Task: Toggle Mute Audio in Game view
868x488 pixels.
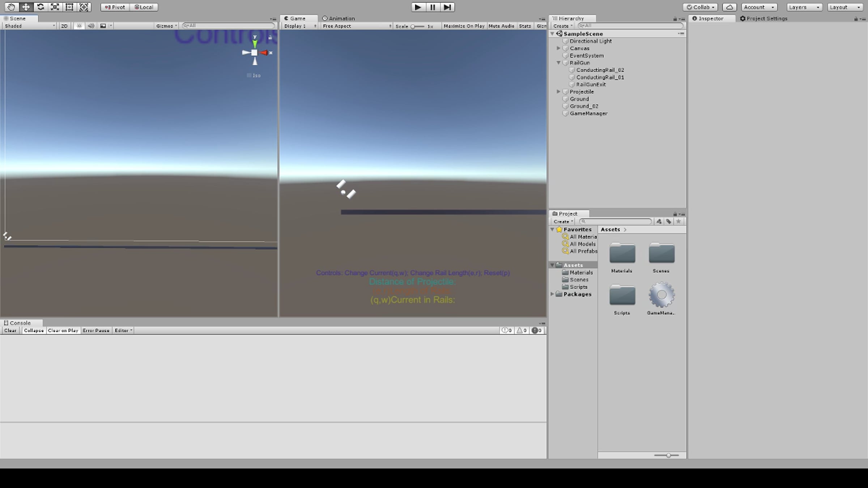Action: pos(501,26)
